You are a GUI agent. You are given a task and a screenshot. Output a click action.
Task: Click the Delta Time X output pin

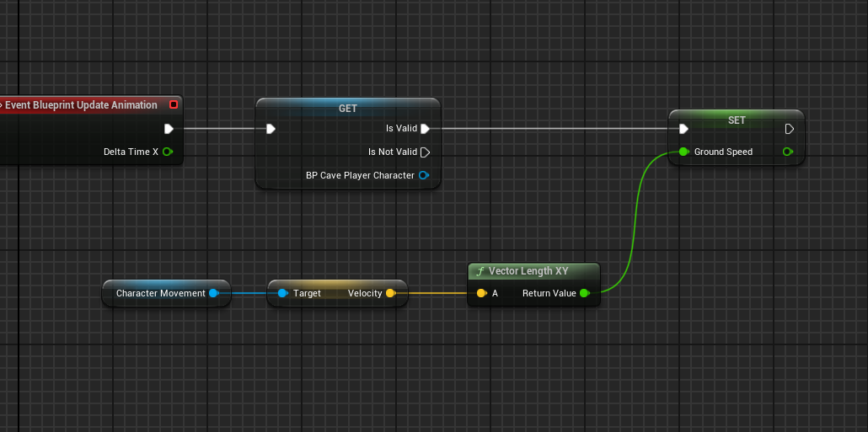[x=167, y=152]
